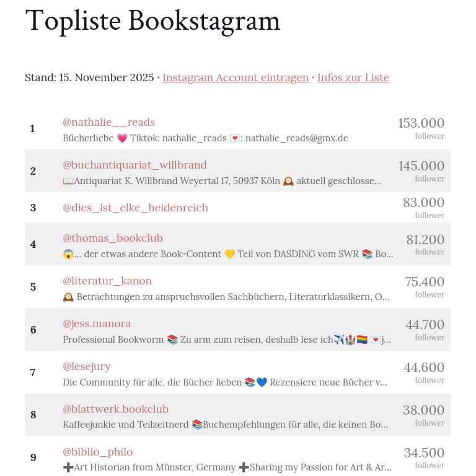Click the 153.000 follower count
The width and height of the screenshot is (476, 476).
[x=421, y=123]
